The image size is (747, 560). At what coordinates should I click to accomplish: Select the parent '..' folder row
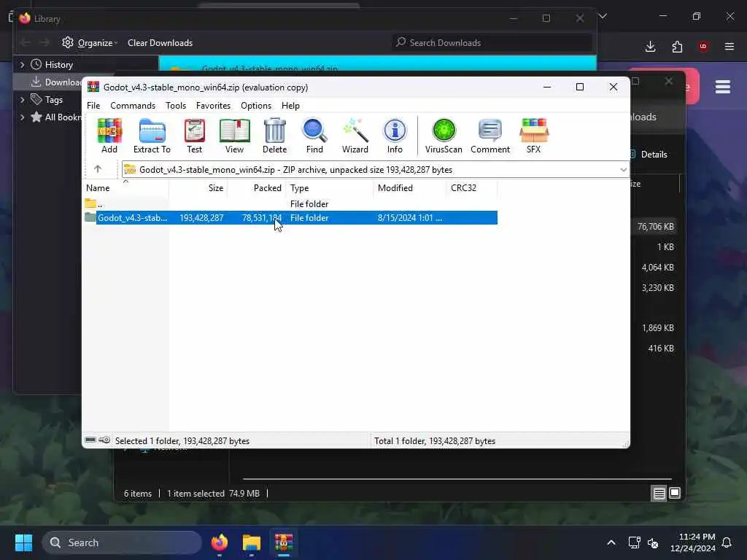290,204
